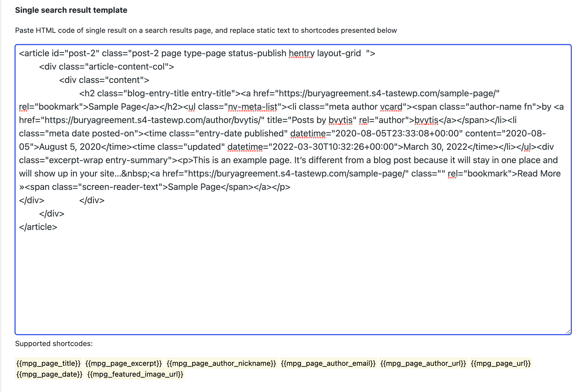
Task: Click the {{mpg_page_author_email}} shortcode
Action: [x=328, y=363]
